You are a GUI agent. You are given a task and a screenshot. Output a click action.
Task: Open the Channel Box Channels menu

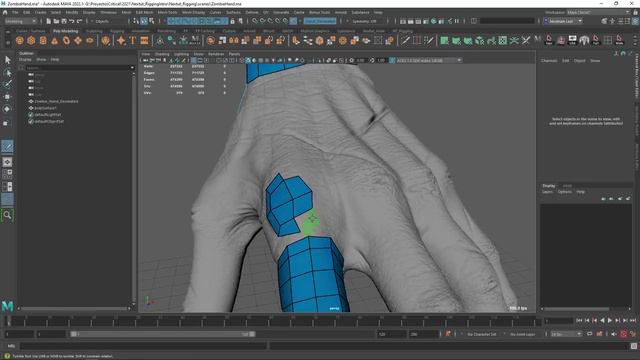[549, 60]
